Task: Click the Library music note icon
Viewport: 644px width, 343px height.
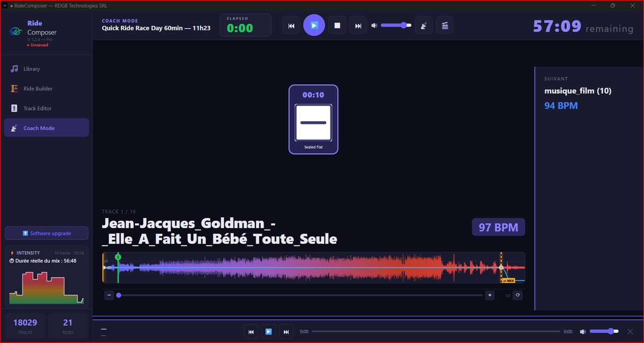Action: click(14, 69)
